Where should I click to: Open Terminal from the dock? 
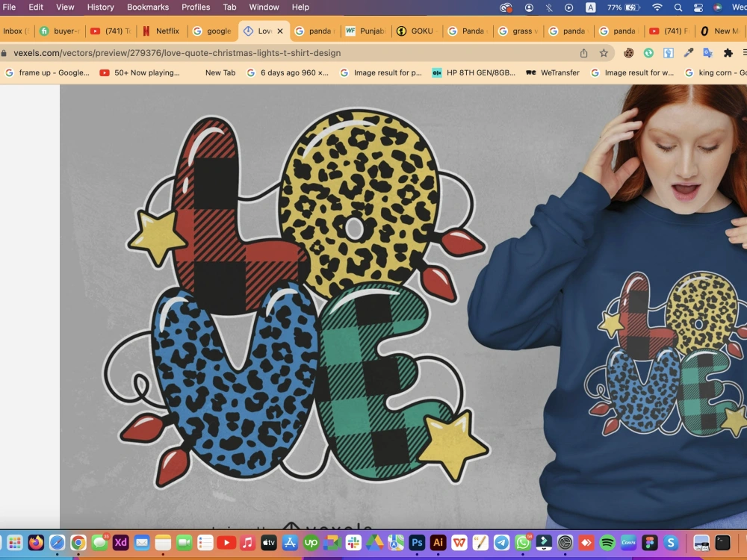pyautogui.click(x=722, y=542)
